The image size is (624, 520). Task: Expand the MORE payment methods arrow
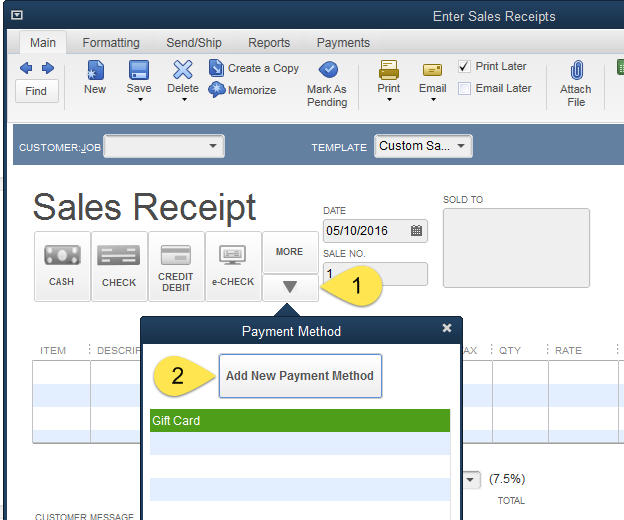click(x=290, y=287)
